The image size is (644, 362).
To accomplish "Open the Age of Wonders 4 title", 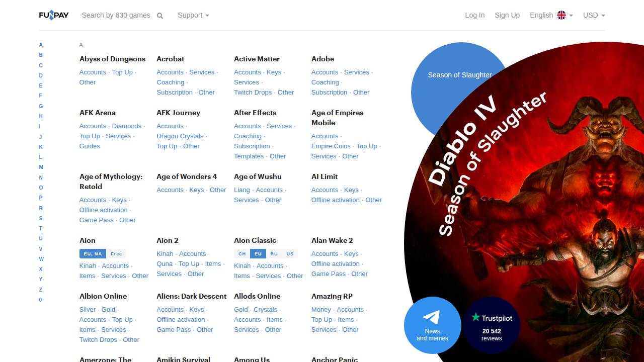I will (187, 176).
